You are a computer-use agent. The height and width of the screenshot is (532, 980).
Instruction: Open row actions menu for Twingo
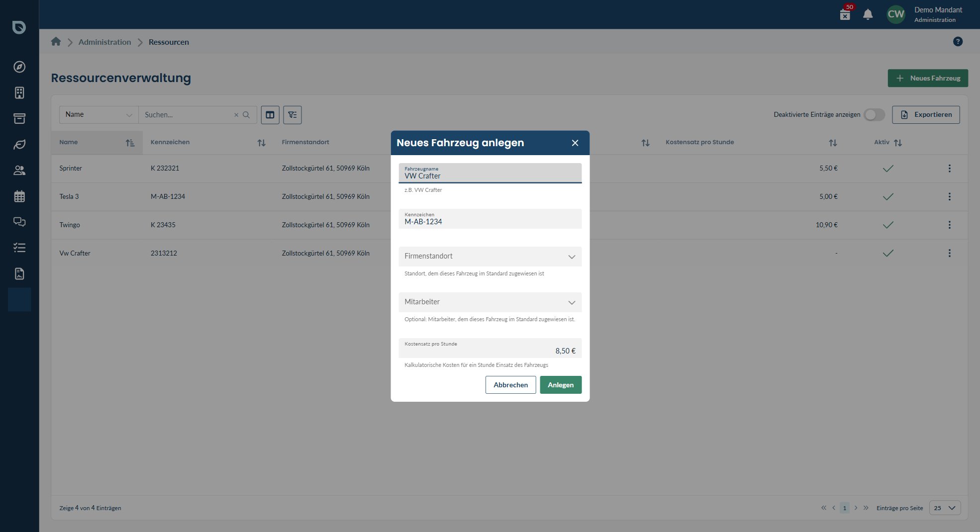(949, 225)
